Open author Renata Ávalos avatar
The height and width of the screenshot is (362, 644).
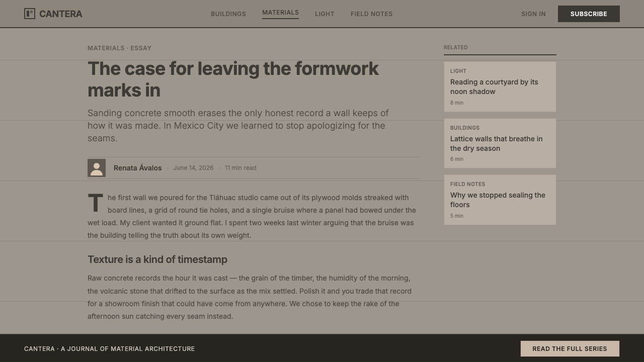[97, 168]
